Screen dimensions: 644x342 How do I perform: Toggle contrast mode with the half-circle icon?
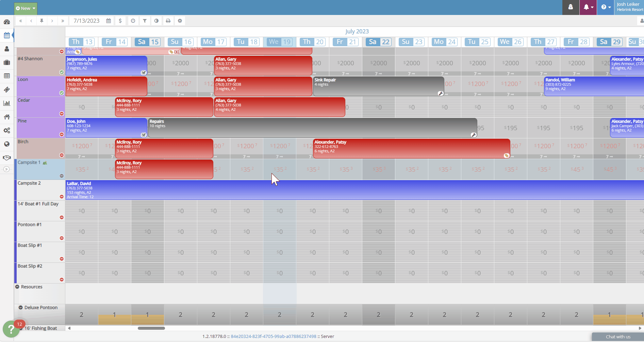(x=156, y=21)
